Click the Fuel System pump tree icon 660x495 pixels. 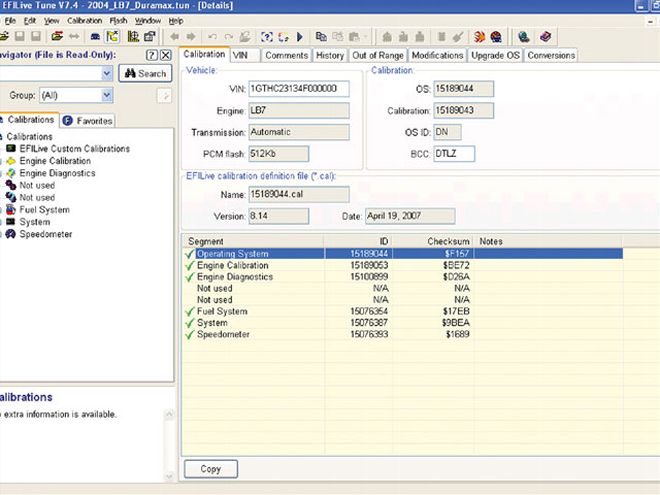click(11, 210)
